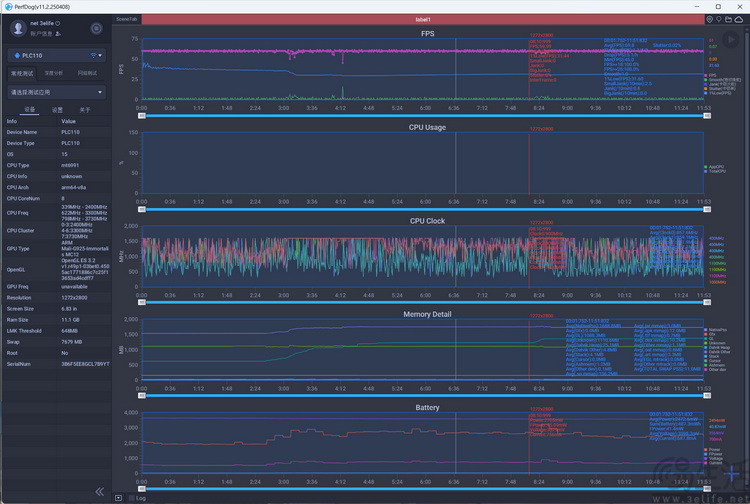Toggle TotalCPU series in CPU Usage legend
The width and height of the screenshot is (750, 504).
[x=715, y=171]
